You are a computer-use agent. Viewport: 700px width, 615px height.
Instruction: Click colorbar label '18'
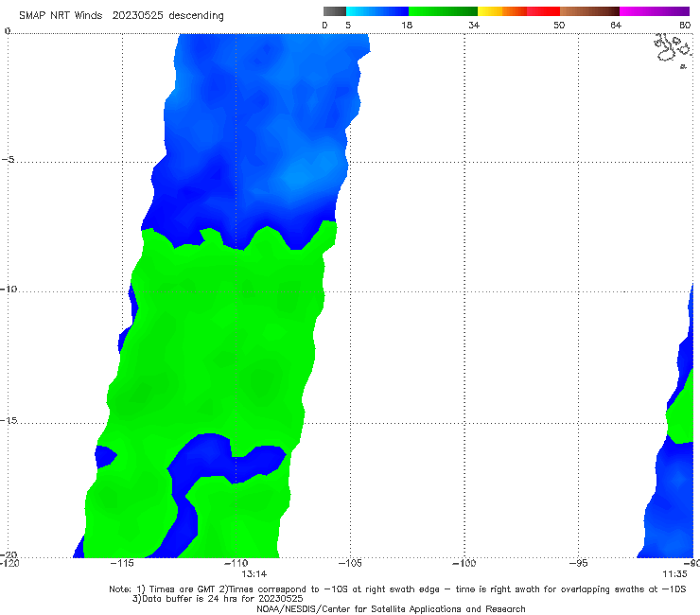pos(407,25)
